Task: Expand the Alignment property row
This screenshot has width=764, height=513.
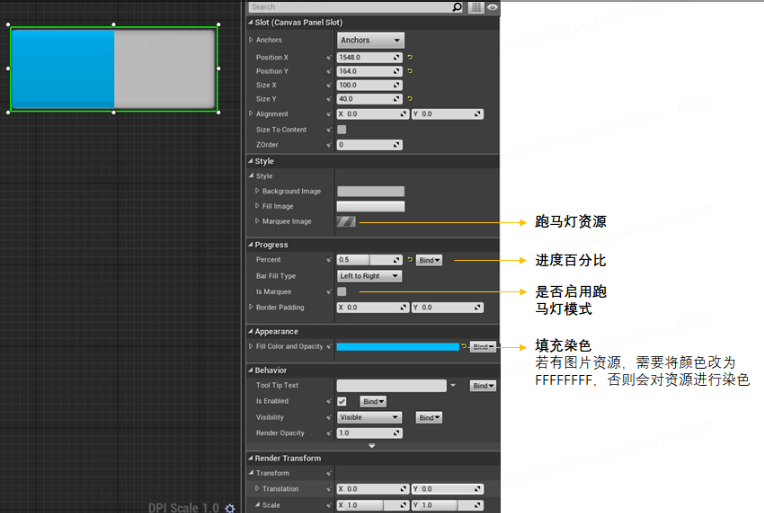Action: tap(251, 114)
